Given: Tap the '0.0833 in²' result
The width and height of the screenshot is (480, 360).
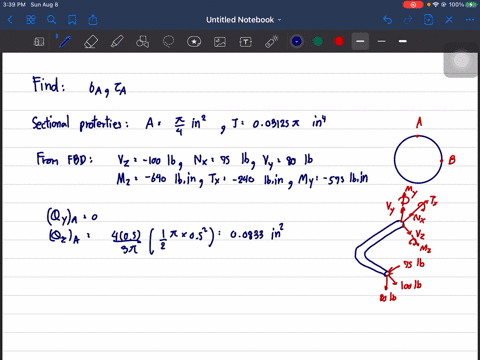Looking at the screenshot, I should [257, 233].
